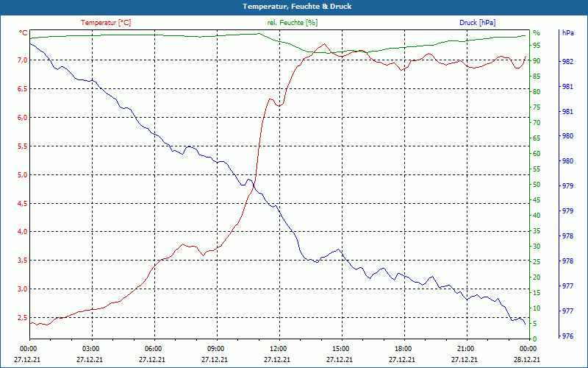Click the green 95 humidity tick label
The image size is (588, 368).
(537, 46)
